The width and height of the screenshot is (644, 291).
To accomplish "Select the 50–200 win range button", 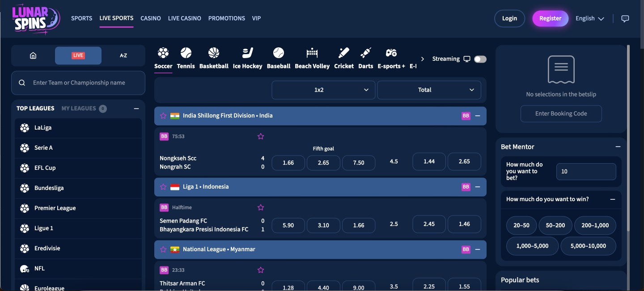I will 555,225.
